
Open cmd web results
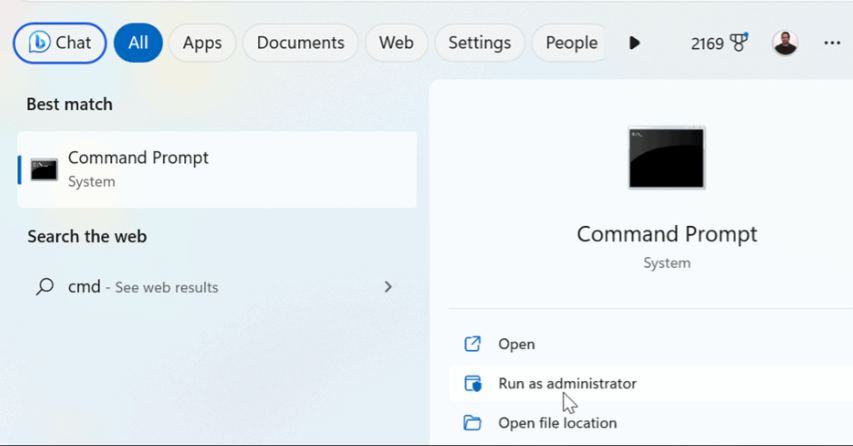pyautogui.click(x=217, y=287)
